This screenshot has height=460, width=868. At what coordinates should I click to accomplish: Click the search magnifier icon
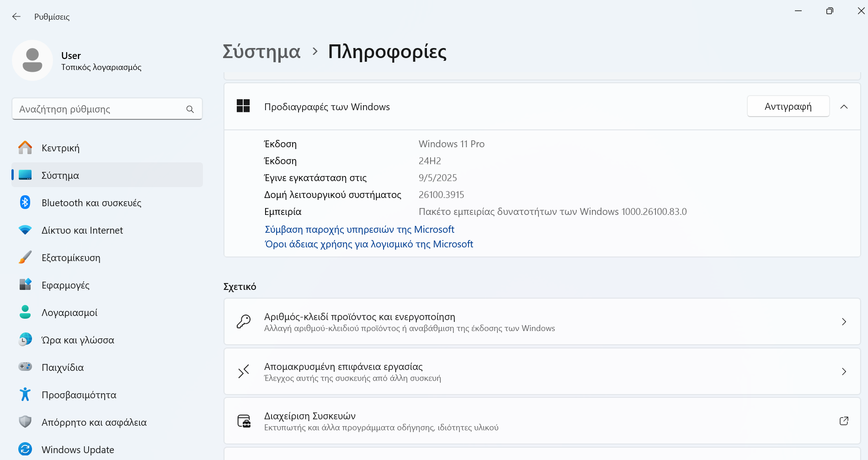click(190, 109)
